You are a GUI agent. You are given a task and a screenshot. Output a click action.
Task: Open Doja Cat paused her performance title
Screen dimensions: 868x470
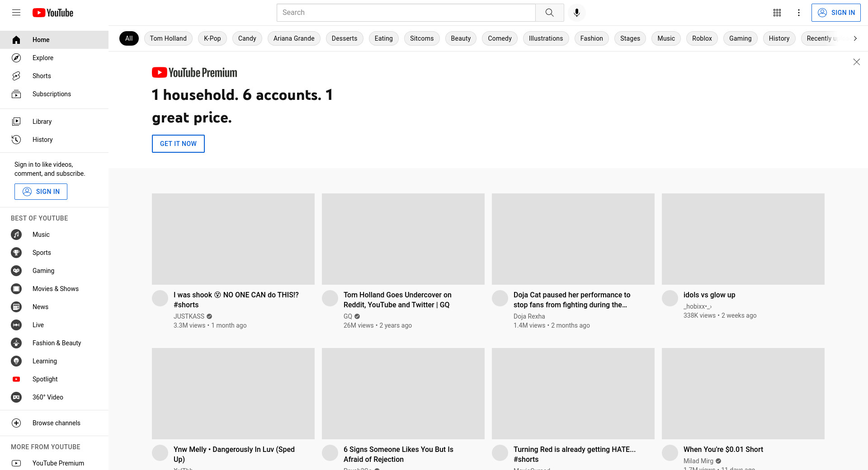coord(572,300)
